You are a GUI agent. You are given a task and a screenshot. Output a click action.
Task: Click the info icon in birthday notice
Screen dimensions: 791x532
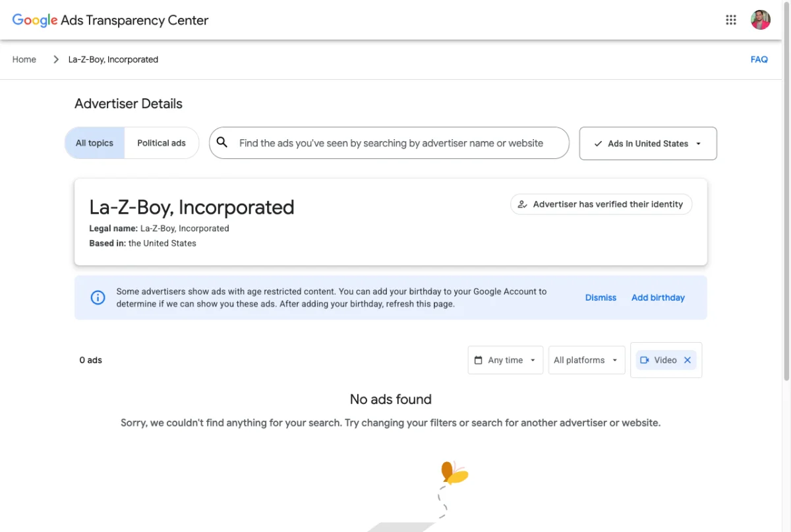coord(98,297)
